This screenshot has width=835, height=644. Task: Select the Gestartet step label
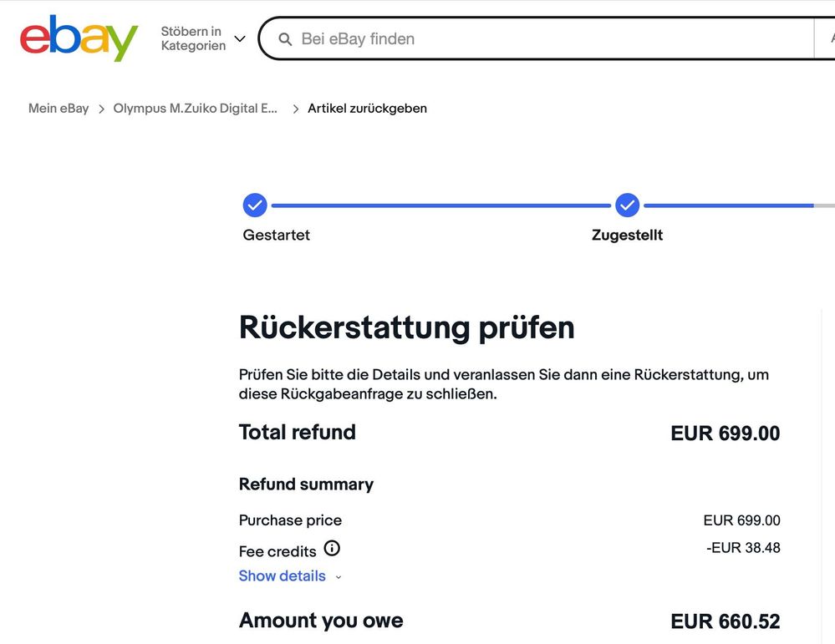tap(276, 236)
